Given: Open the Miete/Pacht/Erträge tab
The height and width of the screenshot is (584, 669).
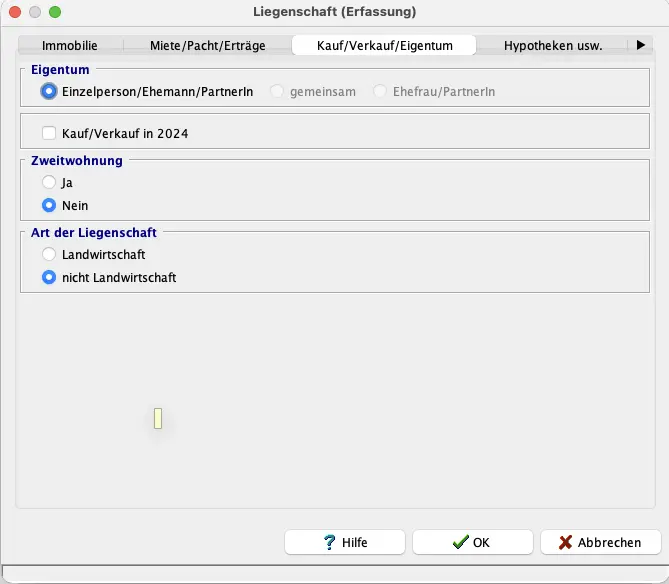Looking at the screenshot, I should coord(207,46).
